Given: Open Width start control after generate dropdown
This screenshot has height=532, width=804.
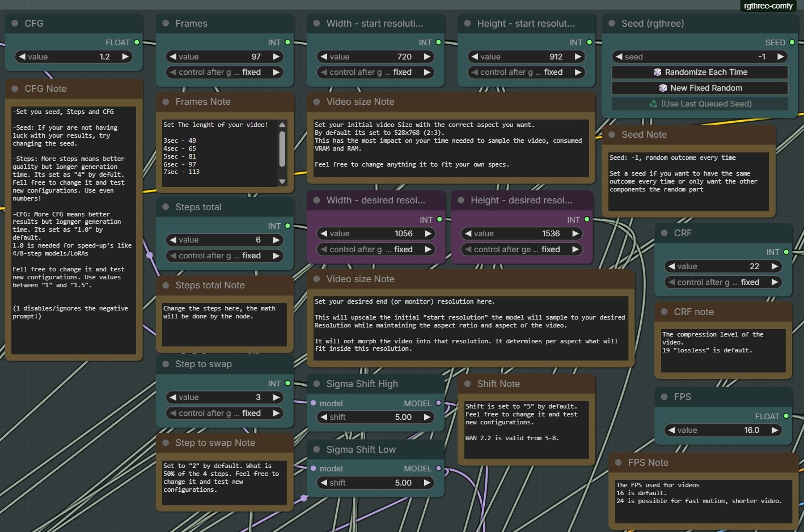Looking at the screenshot, I should [375, 72].
